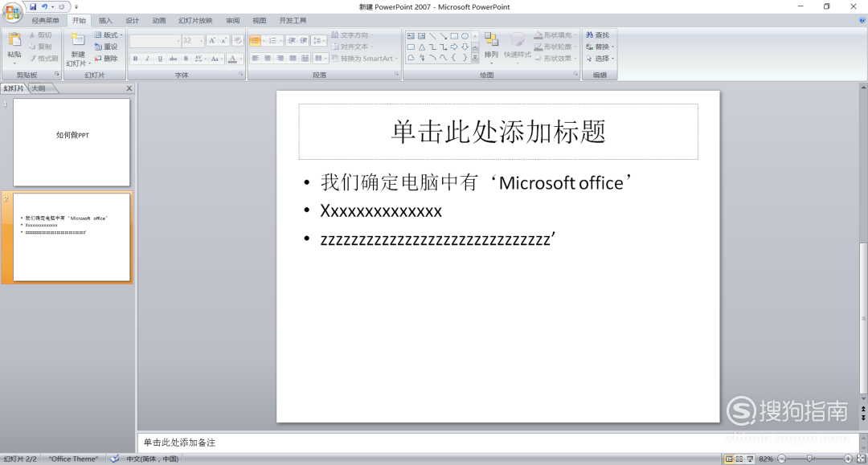The height and width of the screenshot is (465, 868).
Task: Open the 幻灯片放映 Slide Show tab
Action: 195,20
